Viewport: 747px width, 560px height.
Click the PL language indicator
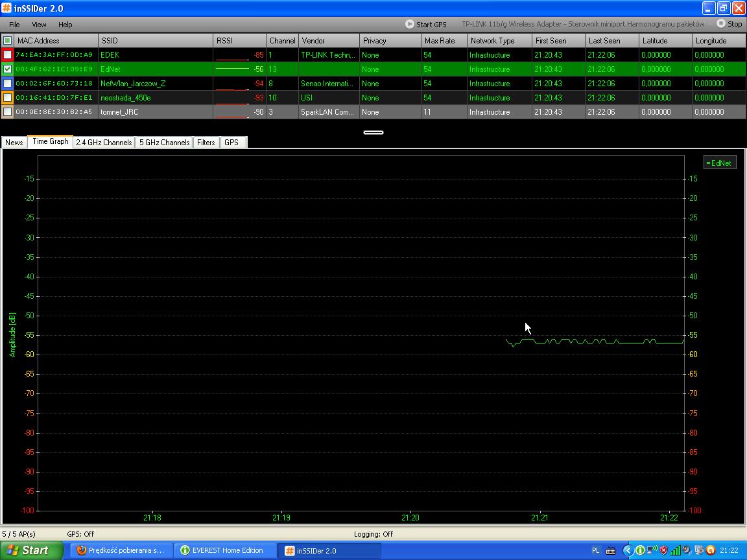pos(595,550)
